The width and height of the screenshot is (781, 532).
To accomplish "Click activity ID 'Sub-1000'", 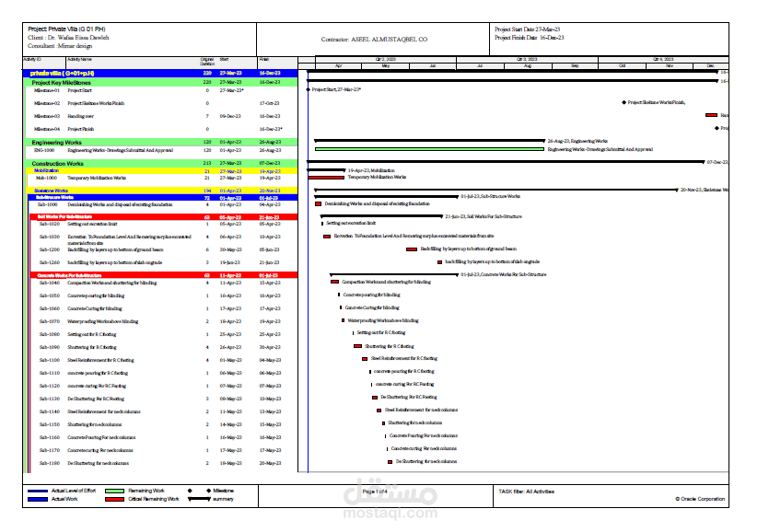I will pos(48,204).
